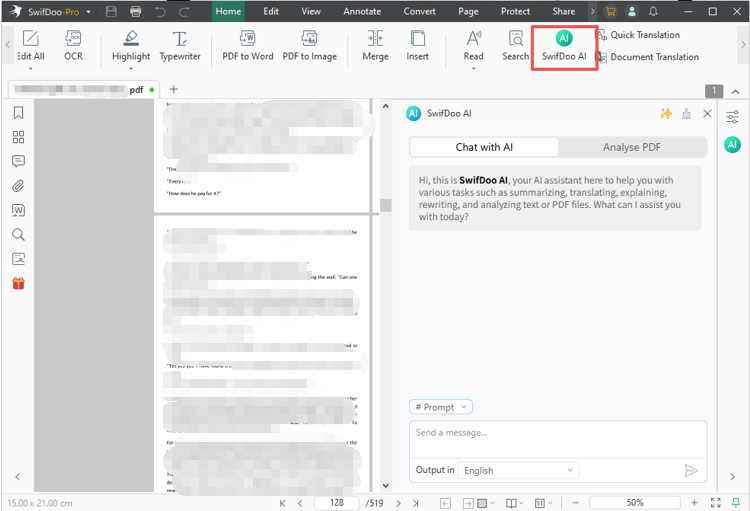Open the Insert tool
This screenshot has height=511, width=750.
[418, 45]
